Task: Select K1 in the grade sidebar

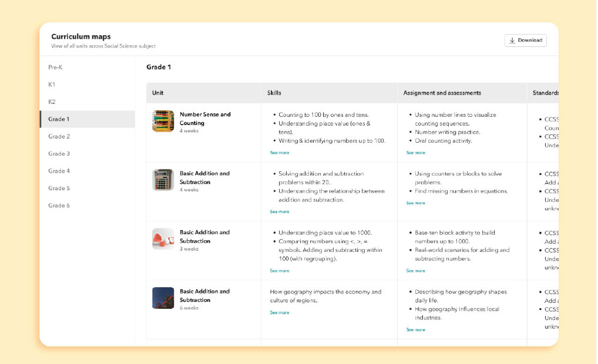Action: [x=52, y=85]
